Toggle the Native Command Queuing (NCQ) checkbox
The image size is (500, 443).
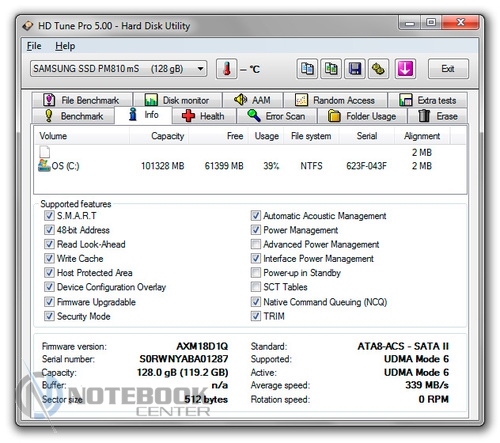[x=256, y=302]
